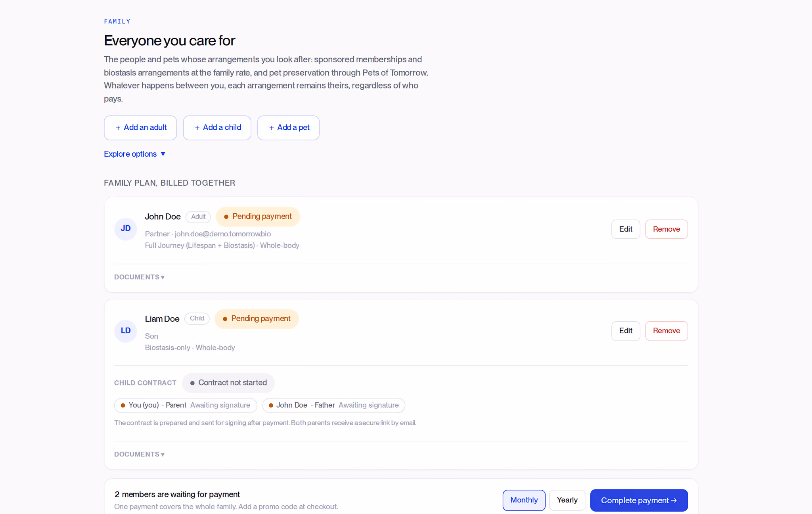812x514 pixels.
Task: Click the LD avatar for Liam Doe
Action: [126, 331]
